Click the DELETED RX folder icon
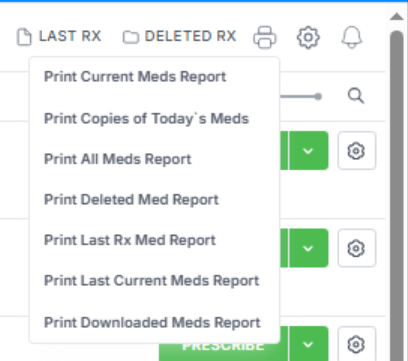This screenshot has height=361, width=408. (131, 37)
